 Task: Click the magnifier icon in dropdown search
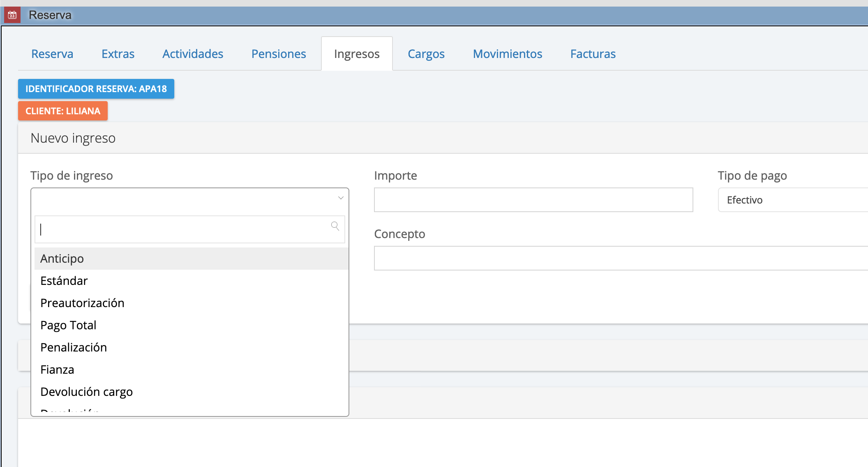[x=335, y=226]
